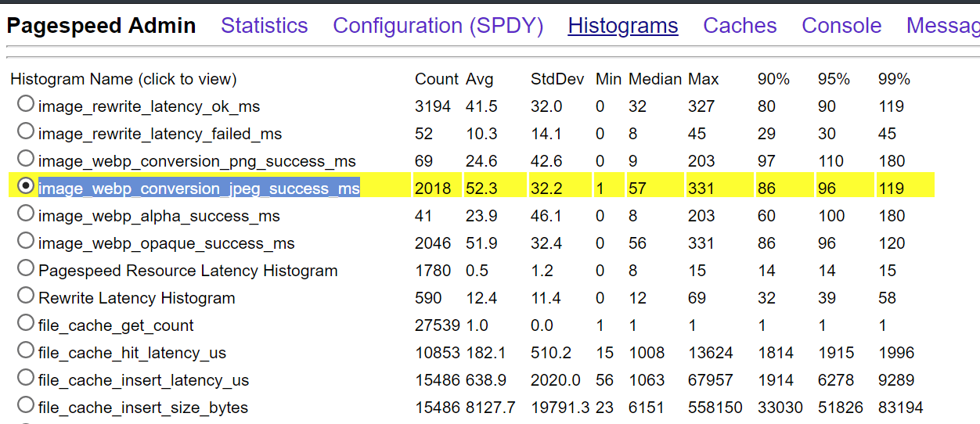980x424 pixels.
Task: Click the 99% column header
Action: pyautogui.click(x=894, y=79)
